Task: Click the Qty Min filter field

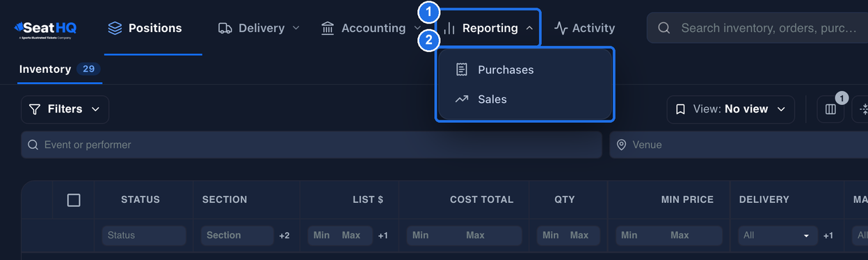Action: click(x=551, y=236)
